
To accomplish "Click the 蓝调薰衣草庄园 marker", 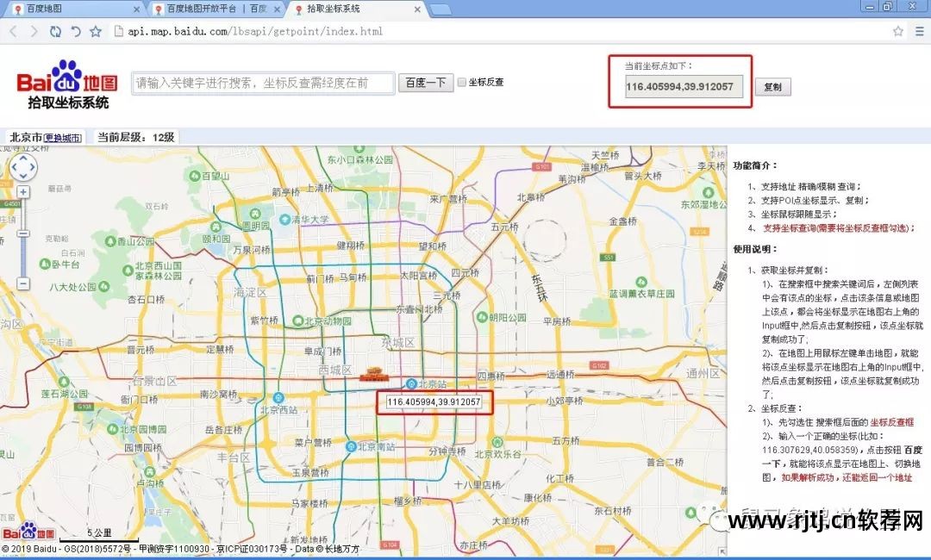I will pyautogui.click(x=641, y=282).
